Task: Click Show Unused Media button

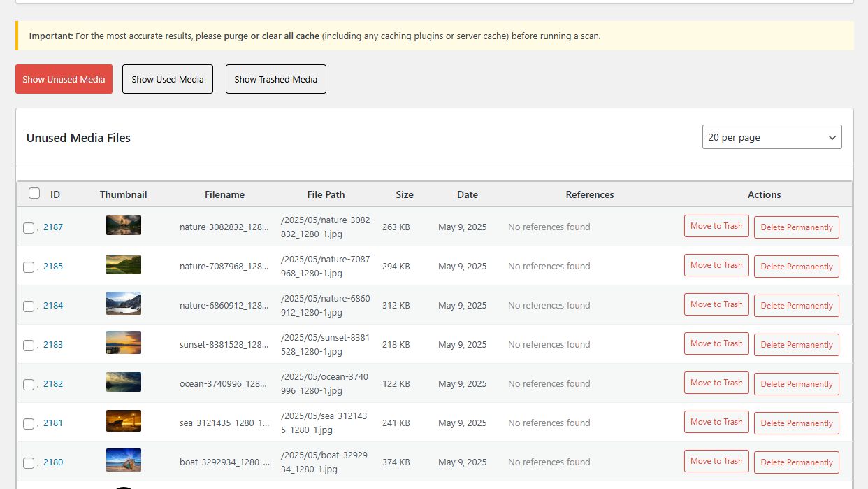Action: tap(64, 79)
